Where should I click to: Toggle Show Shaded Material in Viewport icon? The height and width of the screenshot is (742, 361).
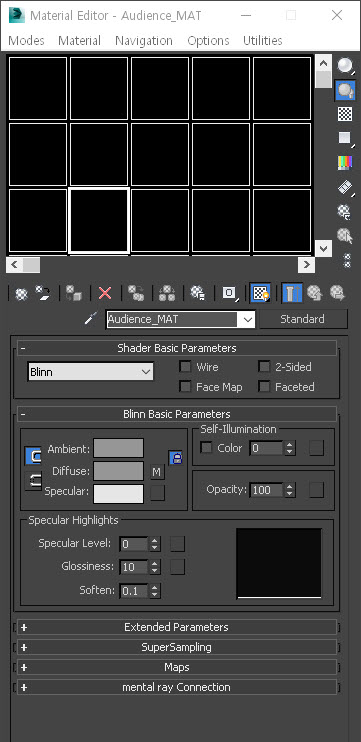tap(260, 293)
